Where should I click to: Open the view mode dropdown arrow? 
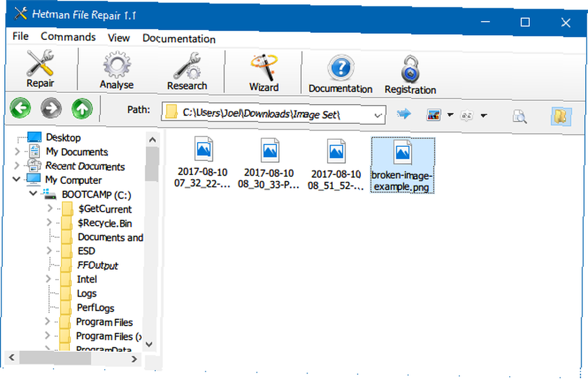click(x=450, y=115)
